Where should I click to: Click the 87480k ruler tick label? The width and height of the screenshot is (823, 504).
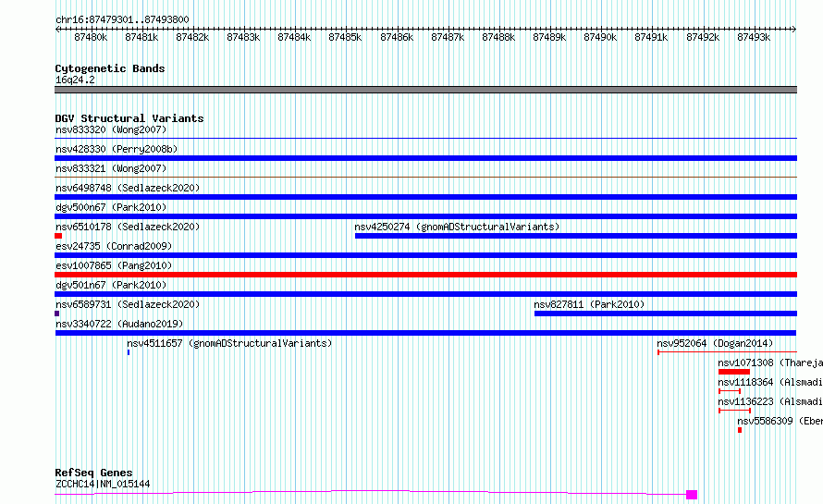point(91,37)
